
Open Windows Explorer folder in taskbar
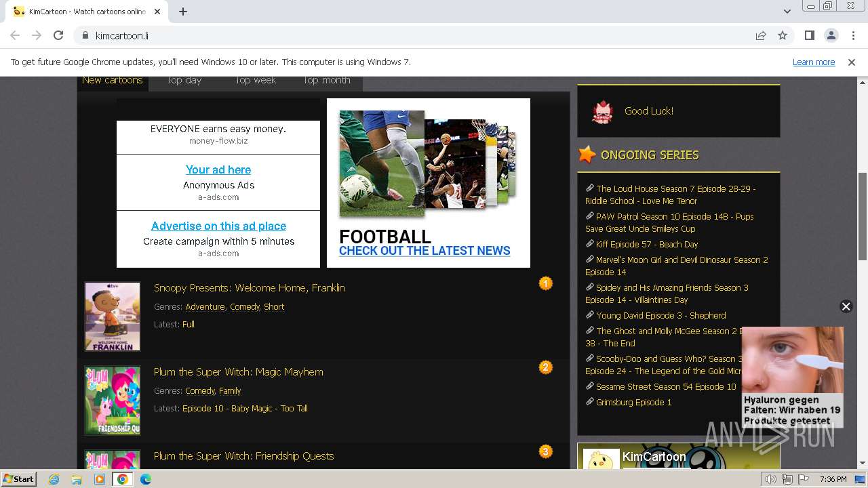click(77, 479)
